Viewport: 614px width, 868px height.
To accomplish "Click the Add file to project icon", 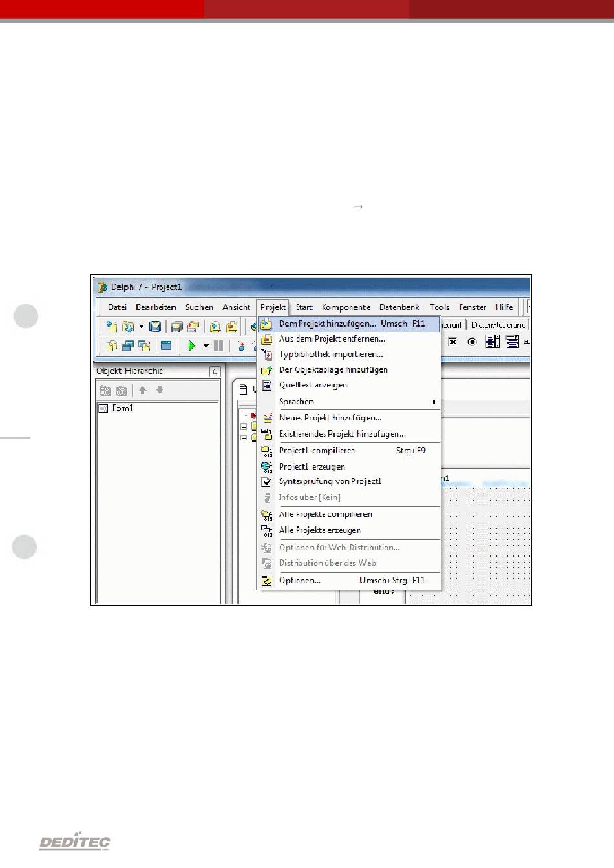I will (x=215, y=327).
